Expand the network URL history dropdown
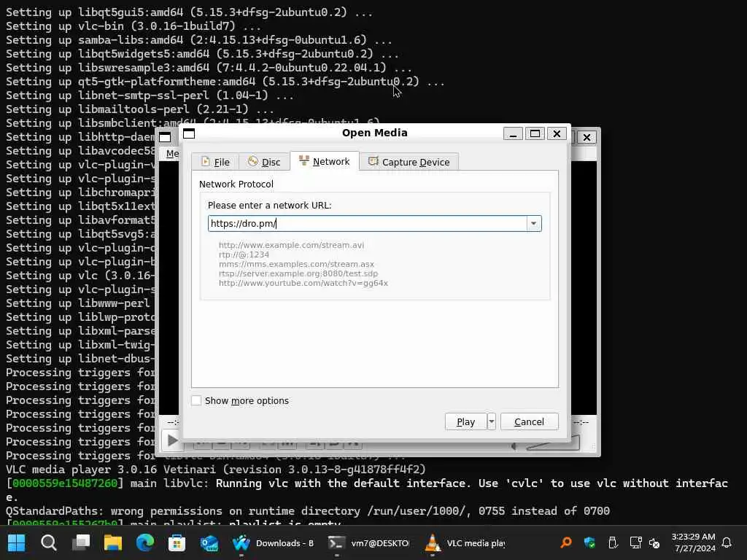747x560 pixels. click(x=533, y=223)
